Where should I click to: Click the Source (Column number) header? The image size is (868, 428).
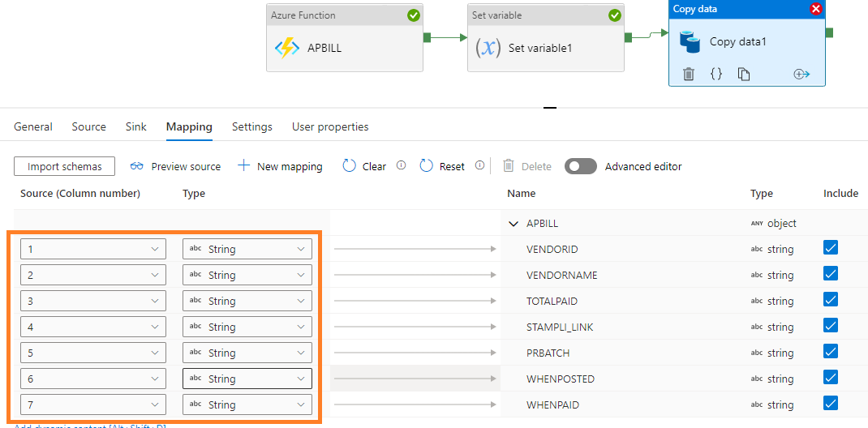tap(80, 194)
